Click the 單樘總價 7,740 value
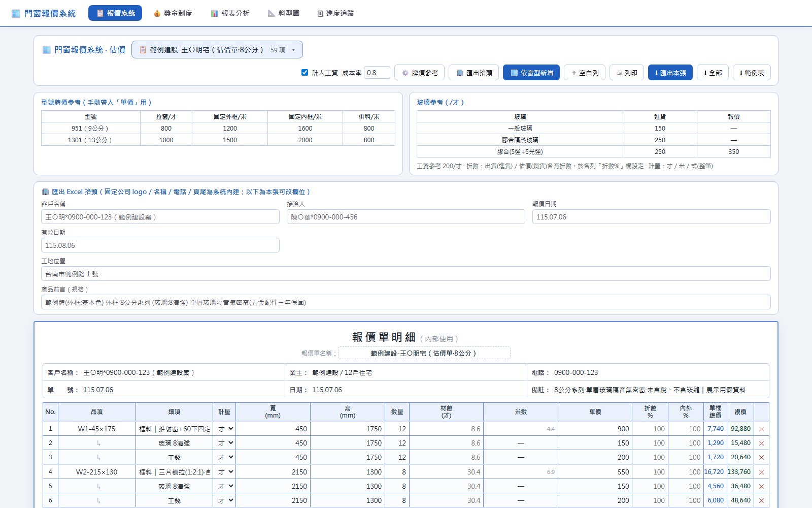 [716, 429]
